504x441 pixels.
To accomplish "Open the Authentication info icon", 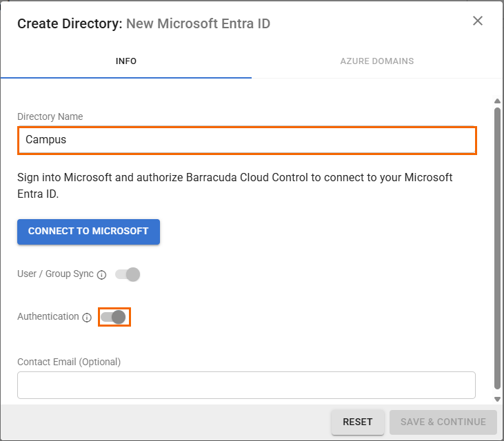I will (x=87, y=318).
